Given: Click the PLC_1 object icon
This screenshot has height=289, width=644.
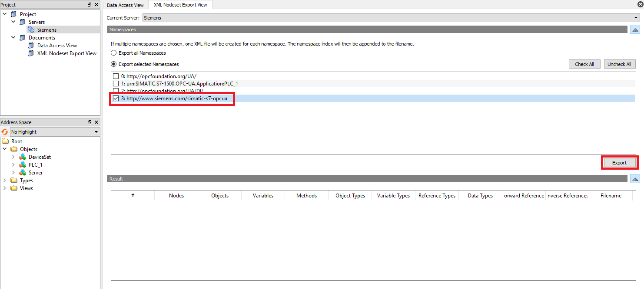Looking at the screenshot, I should (x=23, y=165).
